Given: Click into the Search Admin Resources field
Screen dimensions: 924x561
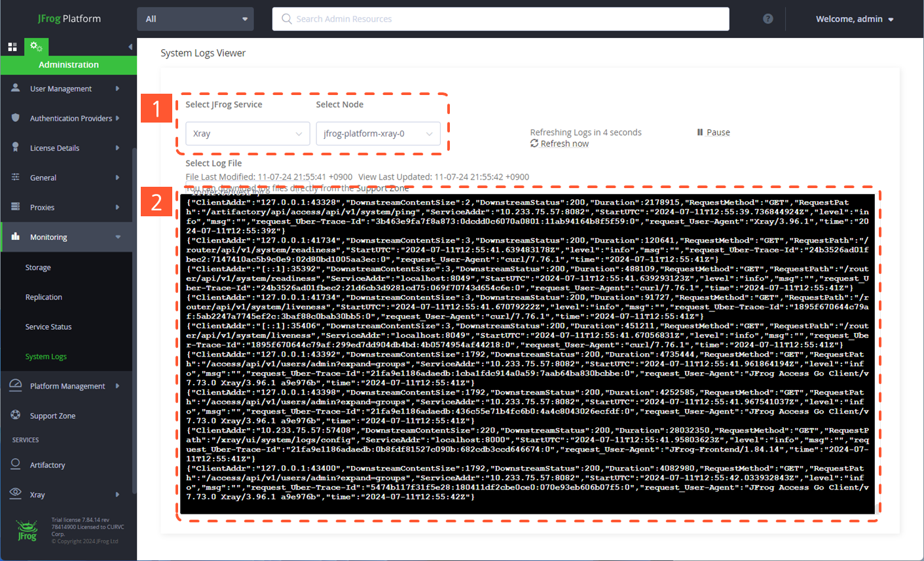Looking at the screenshot, I should [x=501, y=19].
